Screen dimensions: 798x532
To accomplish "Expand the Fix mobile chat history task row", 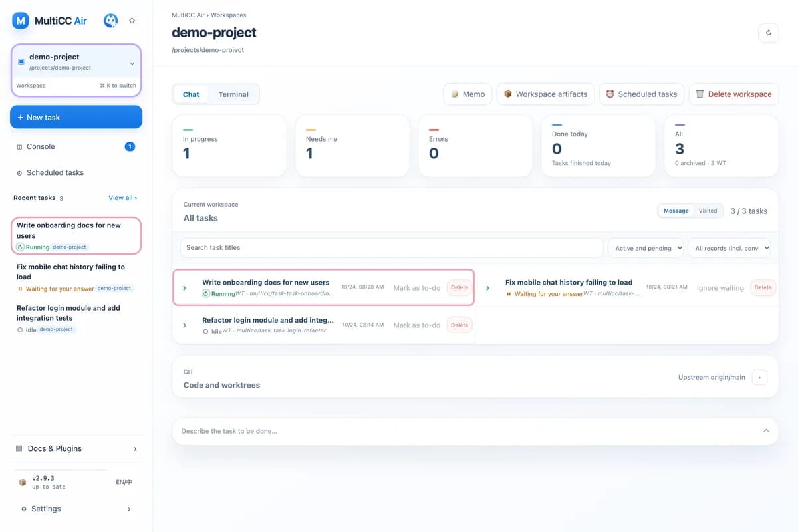I will pos(487,288).
